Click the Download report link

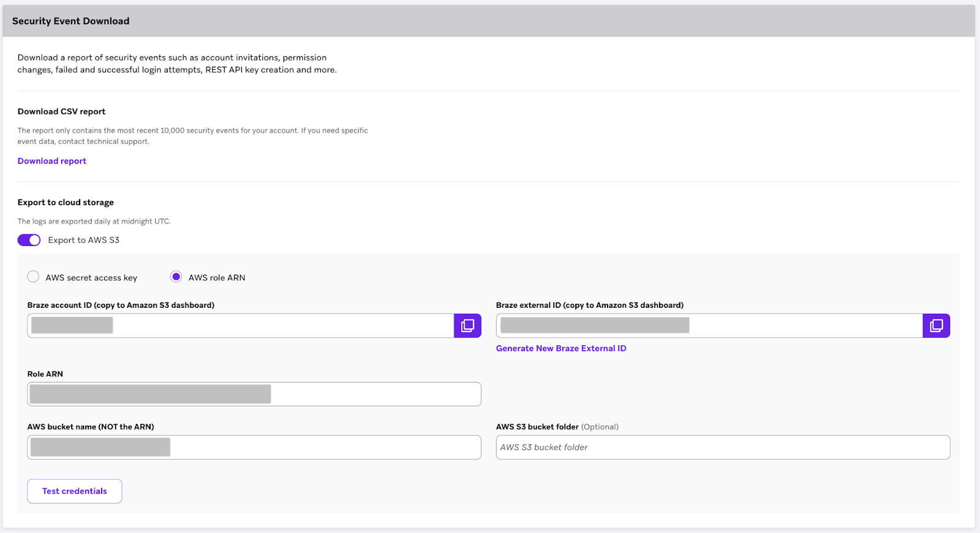tap(52, 161)
